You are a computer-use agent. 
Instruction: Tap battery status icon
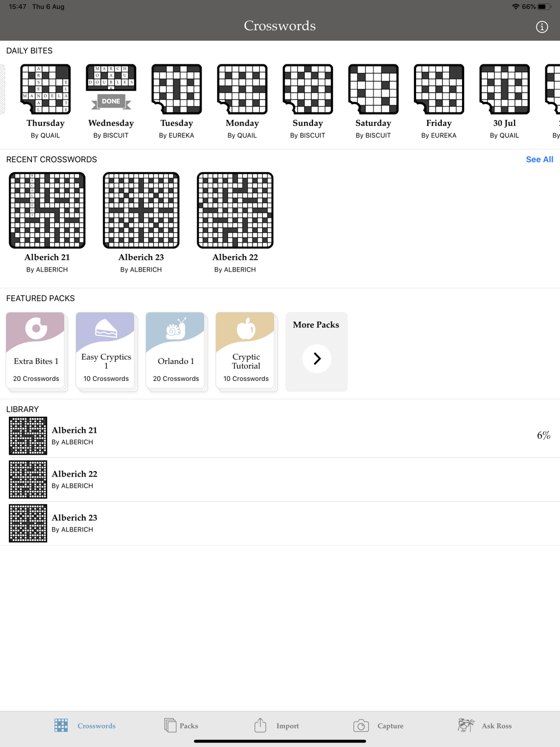(x=544, y=7)
